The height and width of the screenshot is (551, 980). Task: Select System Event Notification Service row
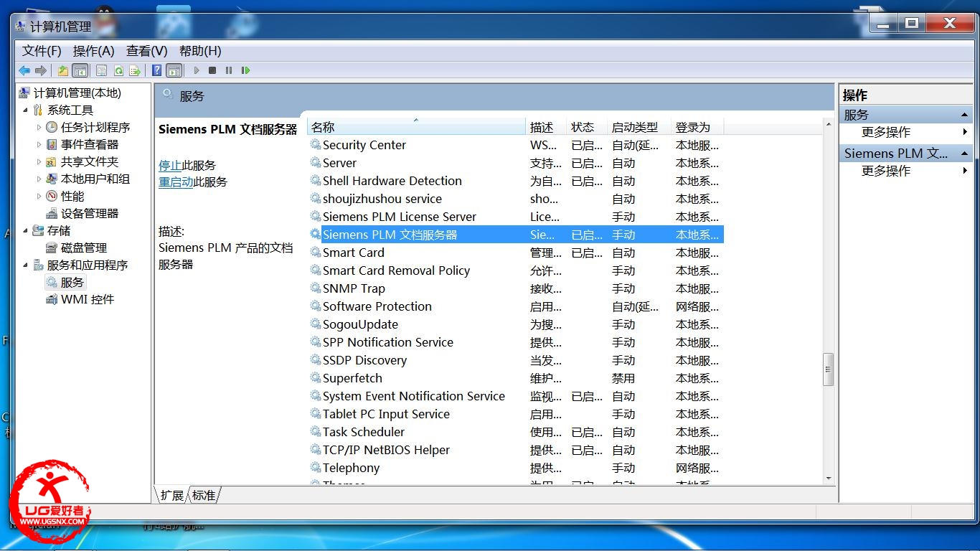(x=516, y=396)
